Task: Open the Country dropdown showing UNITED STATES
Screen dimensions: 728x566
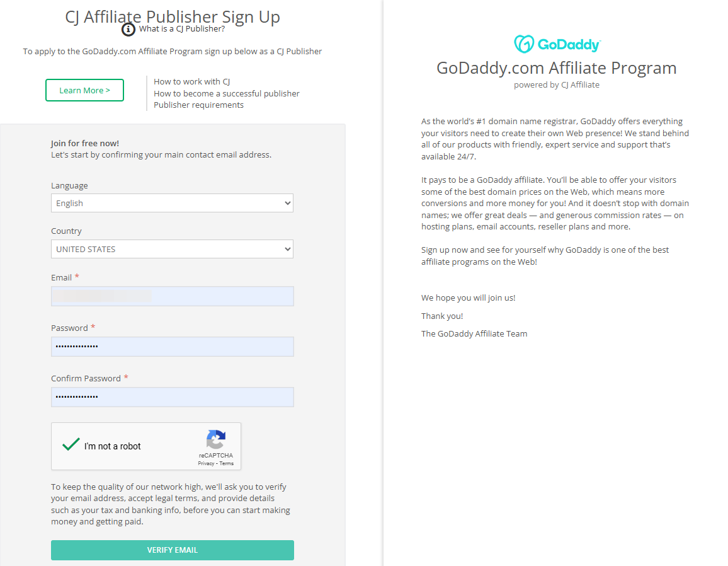Action: point(172,249)
